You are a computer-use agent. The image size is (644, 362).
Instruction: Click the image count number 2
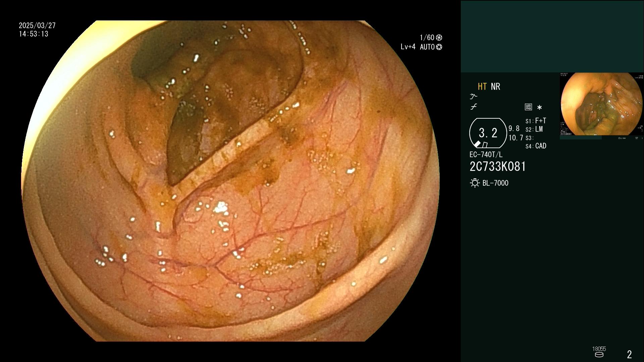point(630,354)
